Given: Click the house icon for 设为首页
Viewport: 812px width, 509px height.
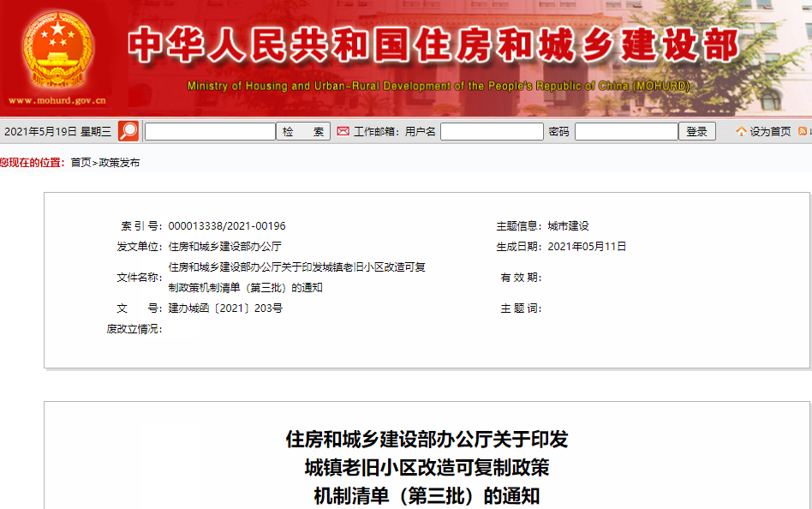Looking at the screenshot, I should (741, 131).
